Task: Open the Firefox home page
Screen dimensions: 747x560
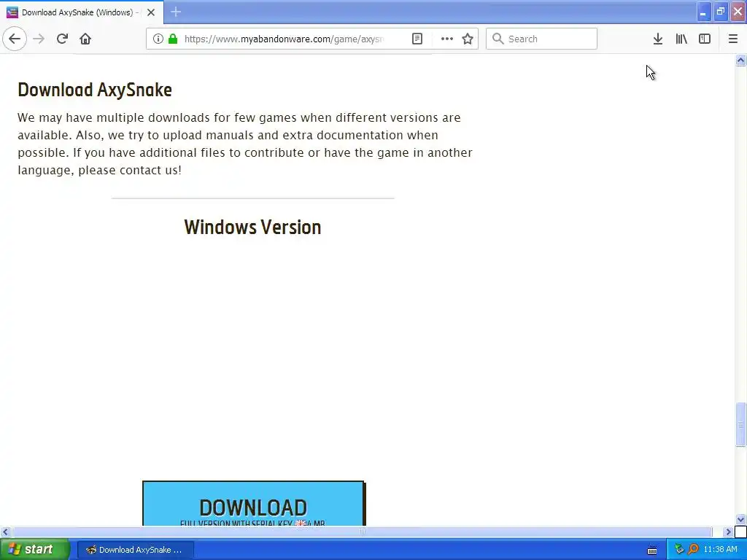Action: [x=85, y=39]
